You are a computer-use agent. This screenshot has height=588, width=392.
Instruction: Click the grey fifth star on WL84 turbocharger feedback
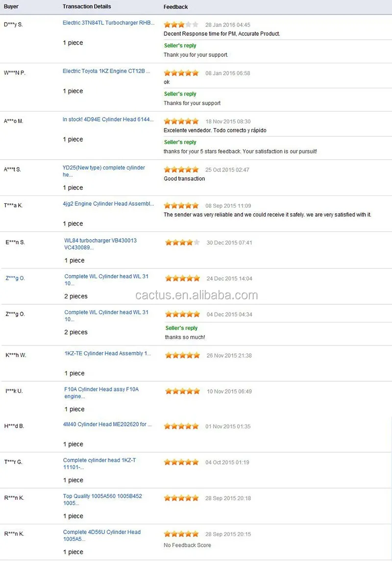196,242
